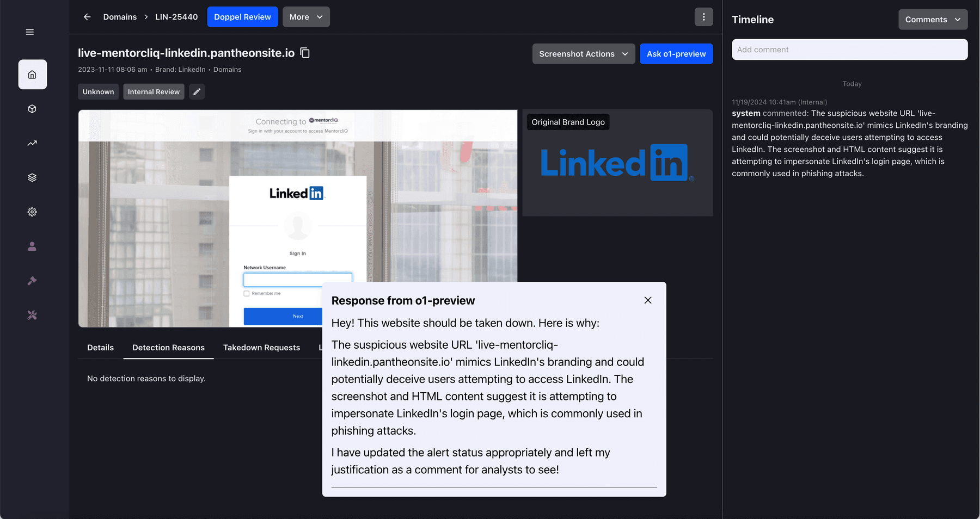Expand the Comments filter dropdown
Viewport: 980px width, 519px height.
click(933, 20)
